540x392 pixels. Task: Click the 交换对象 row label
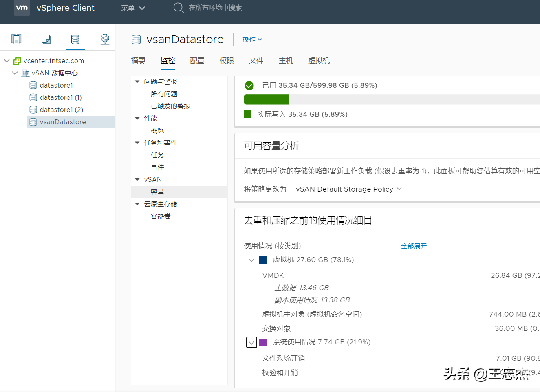coord(276,328)
